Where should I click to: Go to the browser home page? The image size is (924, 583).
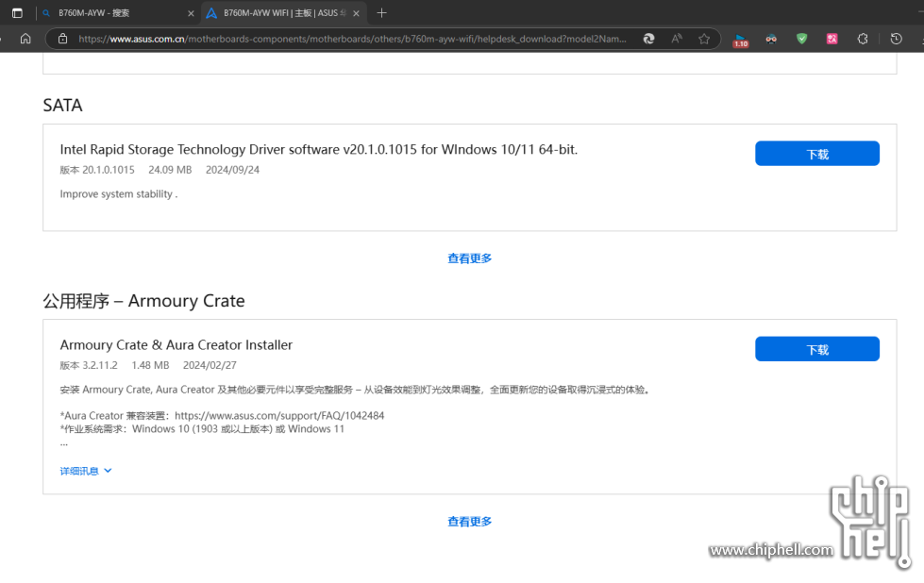click(x=25, y=39)
